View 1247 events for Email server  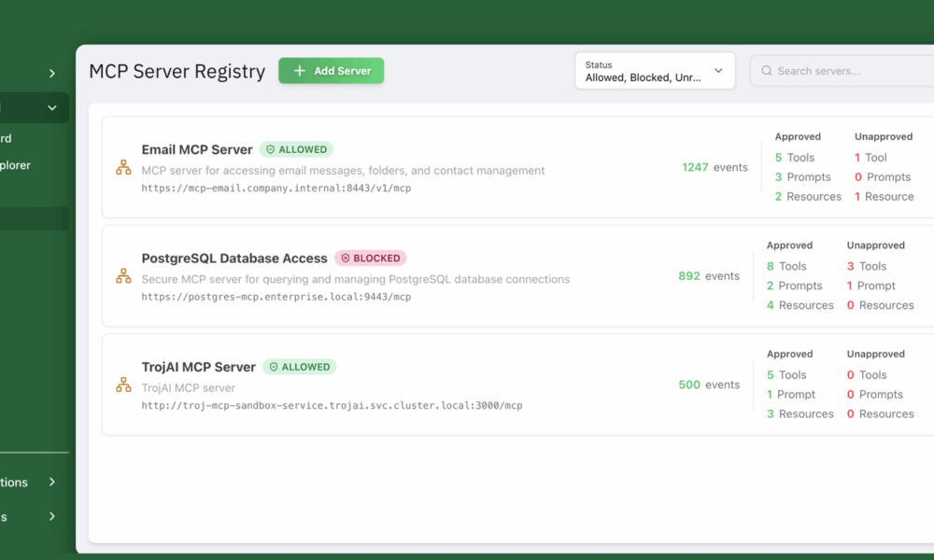pyautogui.click(x=715, y=168)
